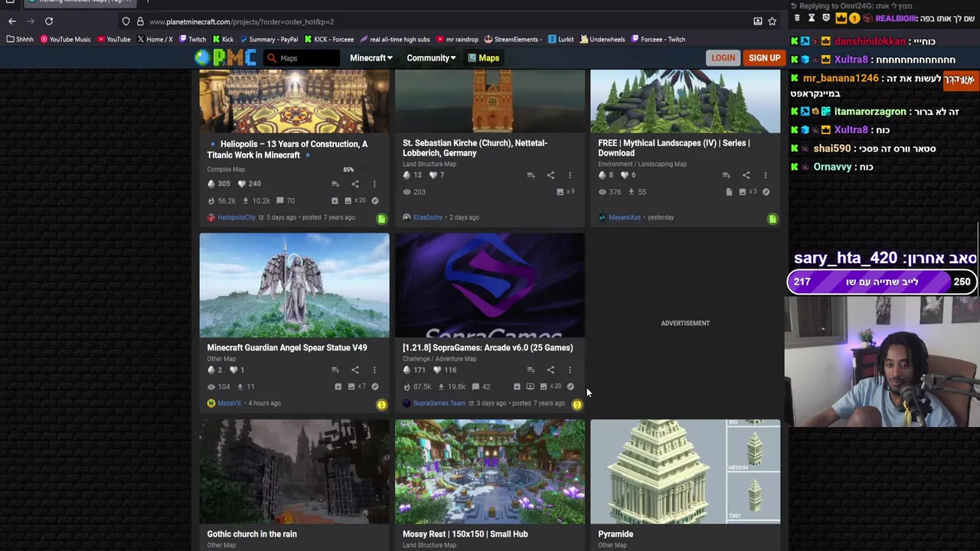Open the Guardian Angel statue thumbnail
Screen dimensions: 980x551
click(x=294, y=285)
